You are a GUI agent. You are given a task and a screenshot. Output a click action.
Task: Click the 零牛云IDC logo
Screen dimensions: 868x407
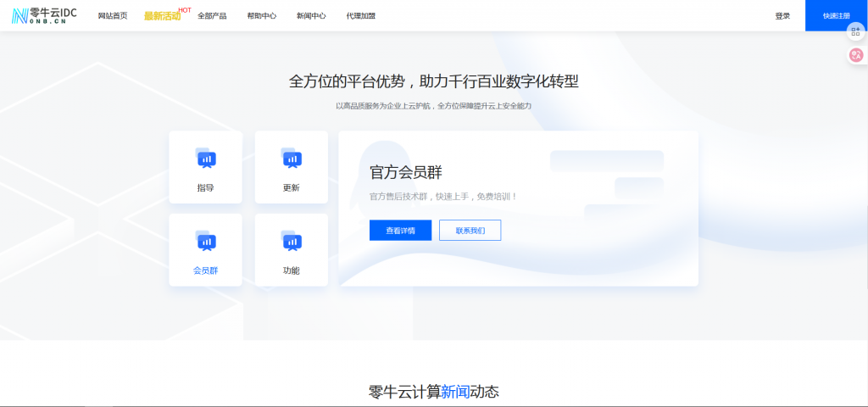tap(44, 15)
